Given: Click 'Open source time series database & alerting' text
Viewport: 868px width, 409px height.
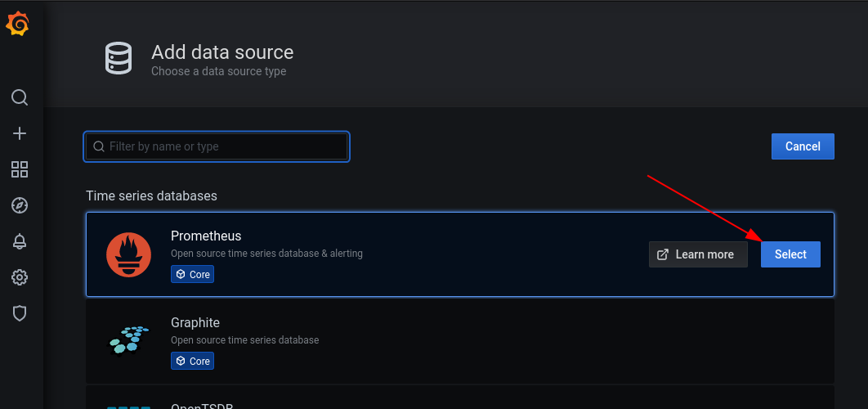Looking at the screenshot, I should click(x=266, y=254).
